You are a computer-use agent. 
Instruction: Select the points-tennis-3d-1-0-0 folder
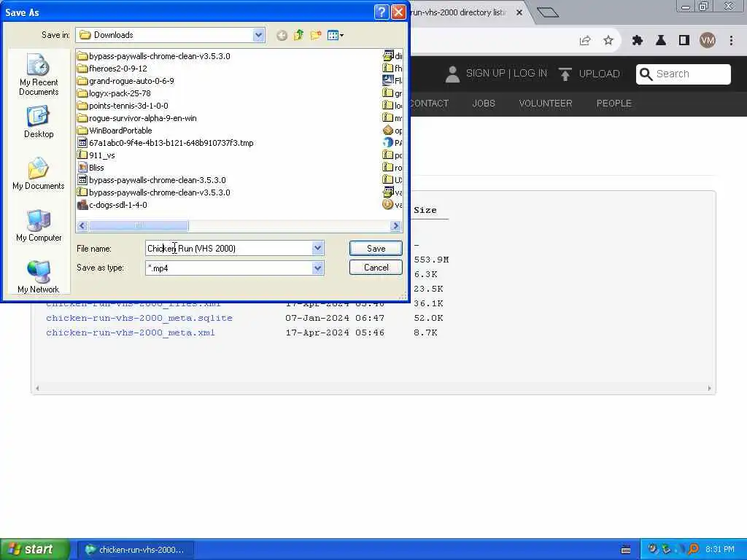(123, 106)
